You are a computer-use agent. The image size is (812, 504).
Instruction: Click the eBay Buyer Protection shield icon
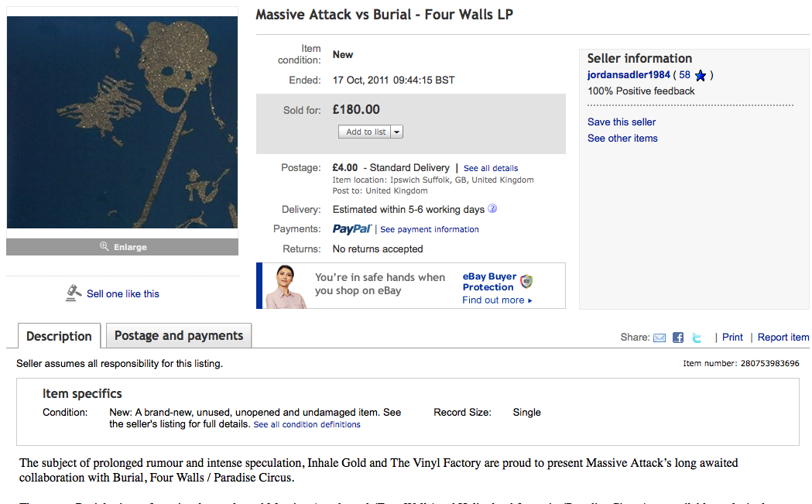point(526,281)
